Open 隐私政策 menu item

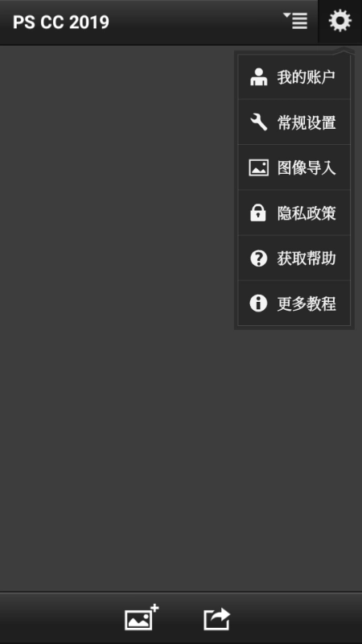(x=294, y=213)
